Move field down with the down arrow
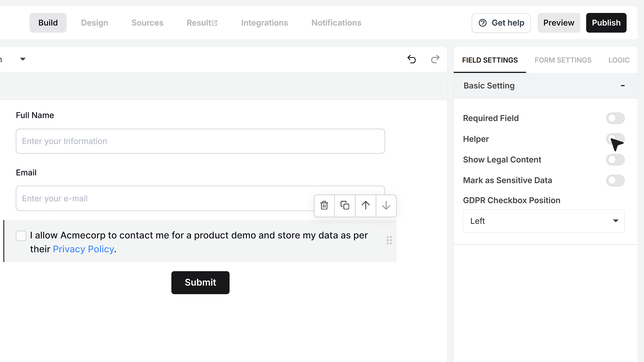The height and width of the screenshot is (362, 644). click(386, 205)
